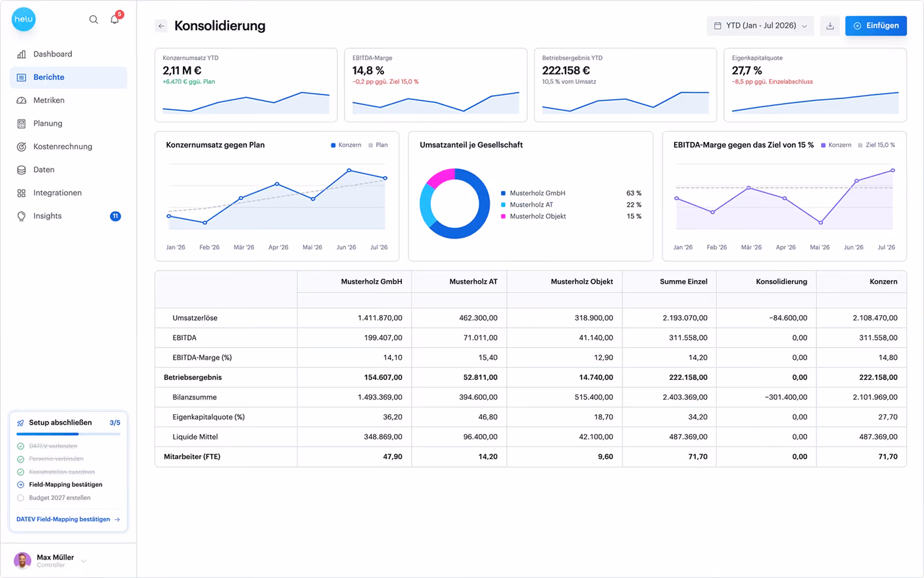Toggle Ziel 15,0 % series in EBITDA legend
Image resolution: width=924 pixels, height=578 pixels.
click(x=876, y=145)
